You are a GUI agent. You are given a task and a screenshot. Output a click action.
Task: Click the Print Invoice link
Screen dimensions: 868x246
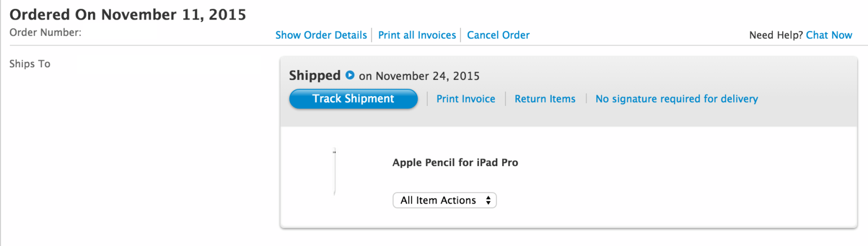466,99
